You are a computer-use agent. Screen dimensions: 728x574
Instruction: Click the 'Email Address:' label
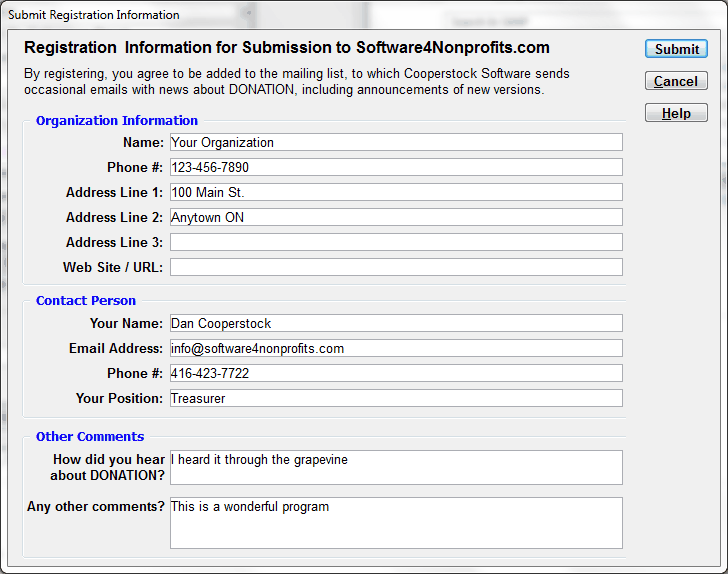pos(116,348)
